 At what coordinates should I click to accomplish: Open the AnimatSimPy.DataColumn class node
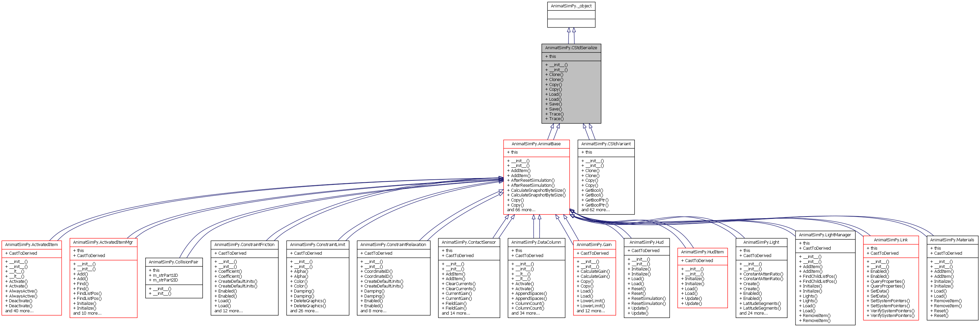(536, 278)
